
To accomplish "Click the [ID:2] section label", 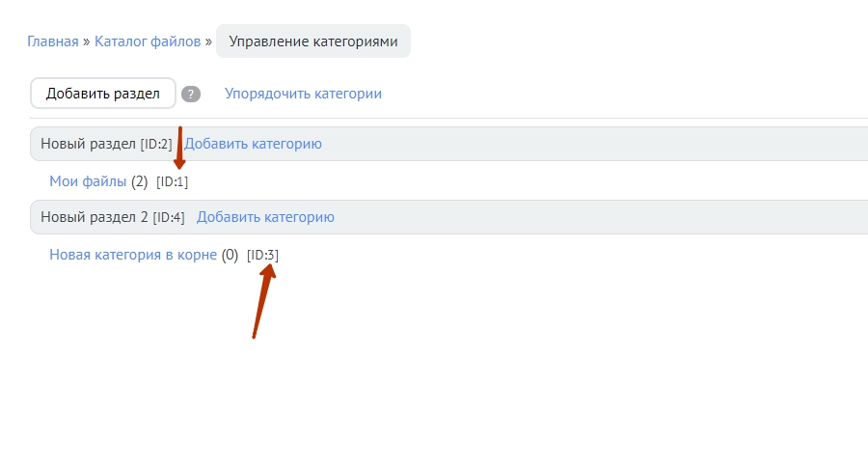I will point(155,144).
